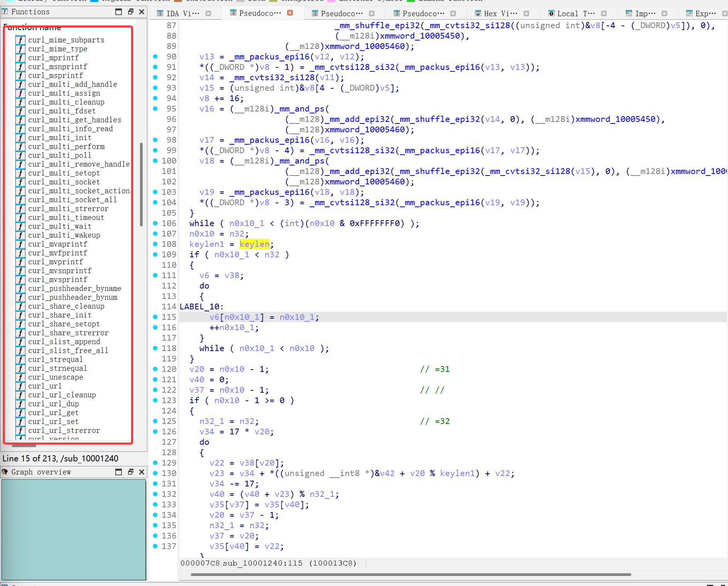
Task: Close the Hex View tab
Action: pos(526,14)
